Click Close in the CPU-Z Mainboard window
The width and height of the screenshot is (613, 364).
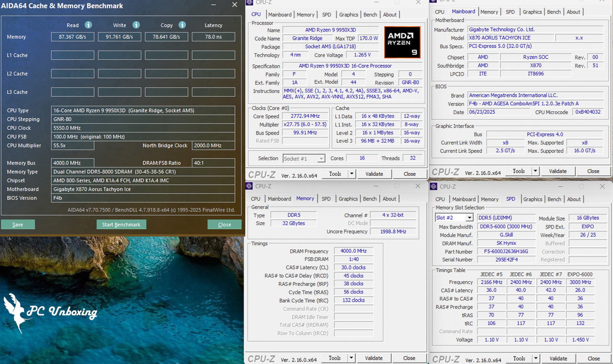(x=593, y=171)
